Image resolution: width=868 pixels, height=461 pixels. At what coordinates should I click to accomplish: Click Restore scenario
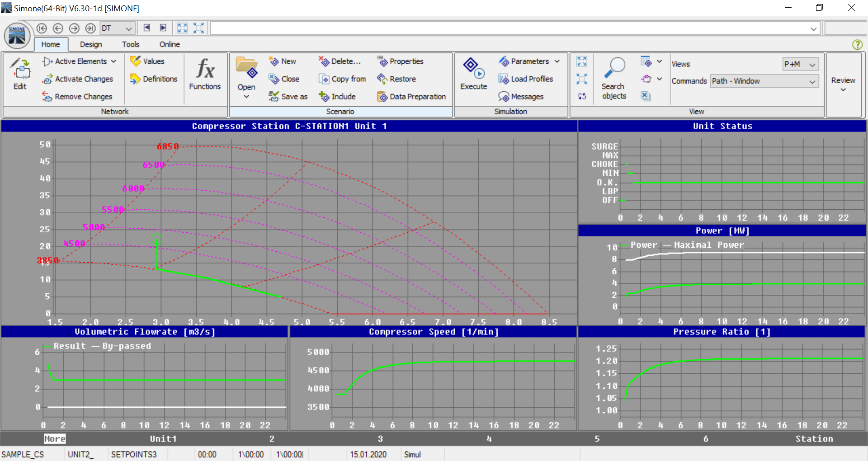click(396, 79)
